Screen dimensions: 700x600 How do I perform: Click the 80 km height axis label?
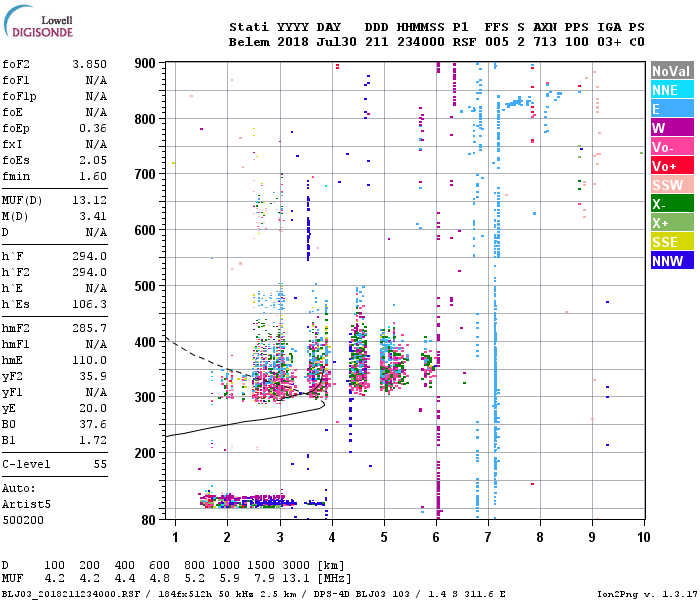point(149,520)
